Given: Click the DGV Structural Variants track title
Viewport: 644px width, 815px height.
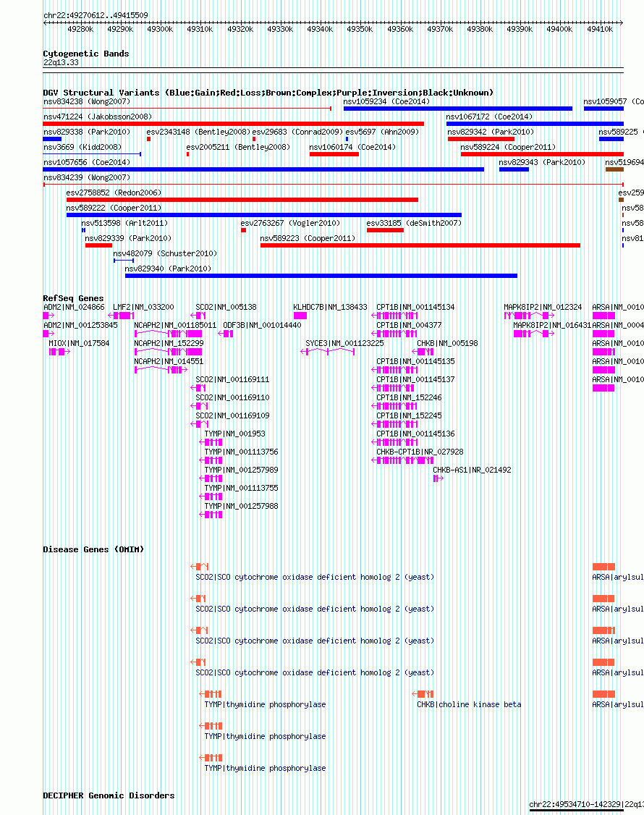Looking at the screenshot, I should (268, 93).
